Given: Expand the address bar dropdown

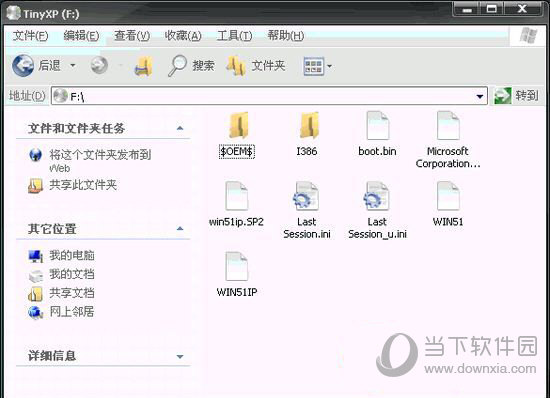Looking at the screenshot, I should point(479,96).
